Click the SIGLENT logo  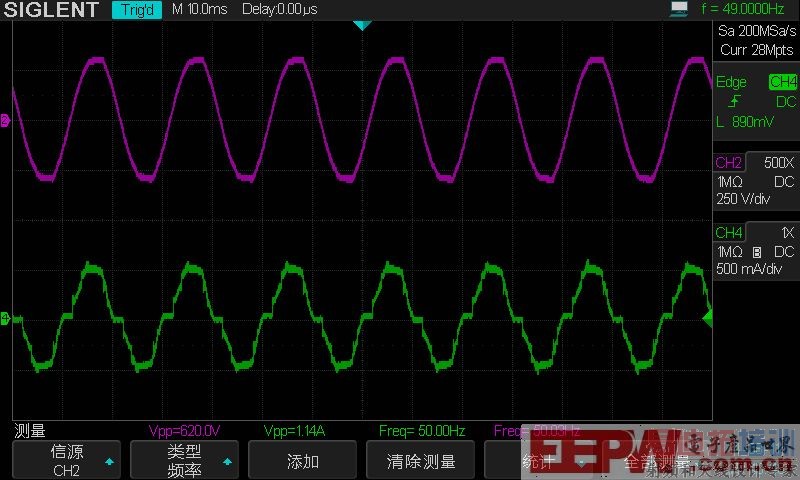[51, 10]
